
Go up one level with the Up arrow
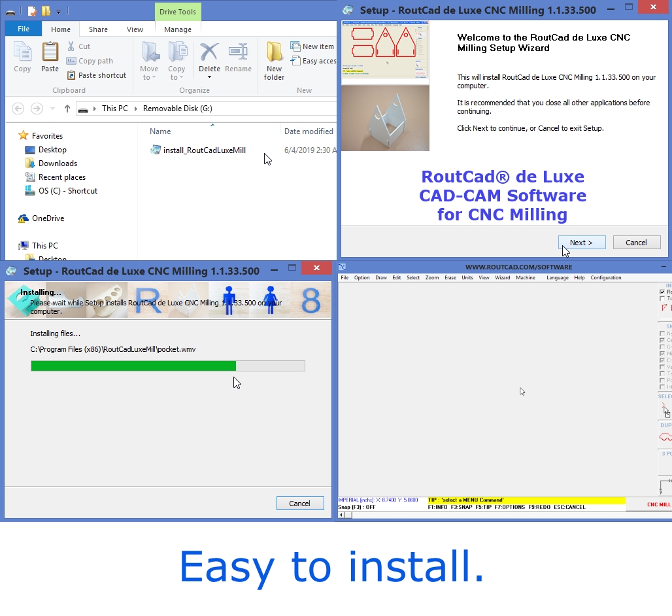pyautogui.click(x=67, y=109)
